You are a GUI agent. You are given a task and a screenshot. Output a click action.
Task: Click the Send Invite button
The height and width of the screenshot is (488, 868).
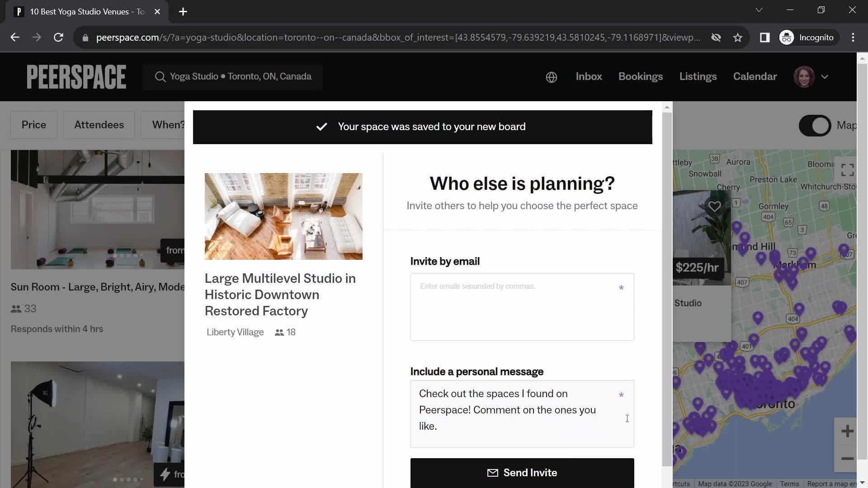pos(522,473)
